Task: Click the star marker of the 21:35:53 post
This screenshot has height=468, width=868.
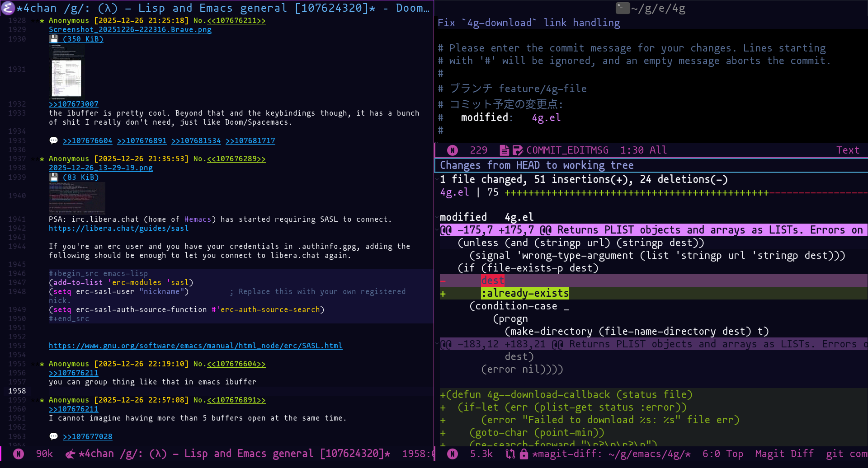Action: pos(42,159)
